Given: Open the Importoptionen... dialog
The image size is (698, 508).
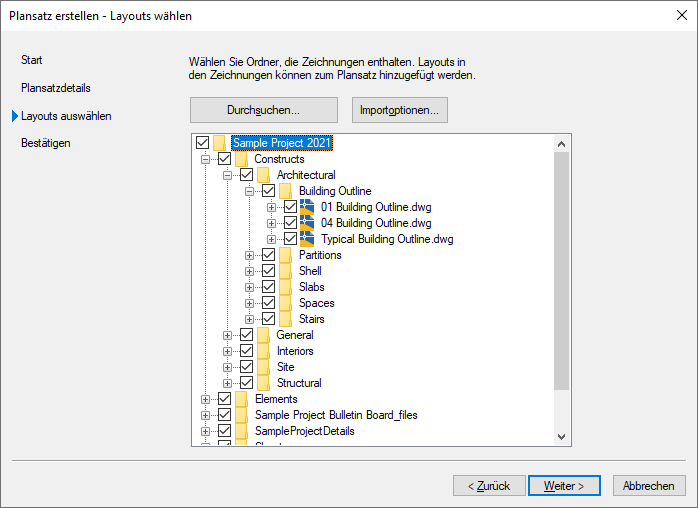Looking at the screenshot, I should pyautogui.click(x=400, y=110).
